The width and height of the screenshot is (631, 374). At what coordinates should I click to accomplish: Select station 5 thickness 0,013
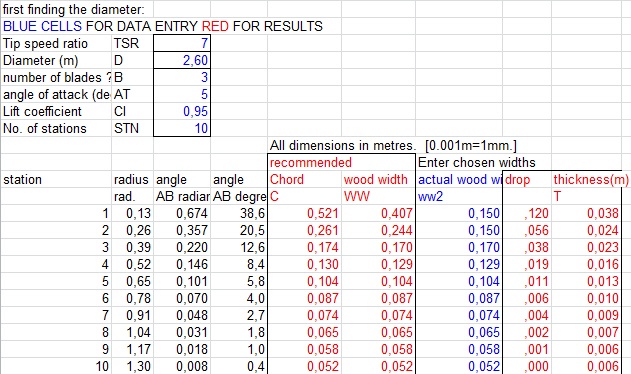587,281
